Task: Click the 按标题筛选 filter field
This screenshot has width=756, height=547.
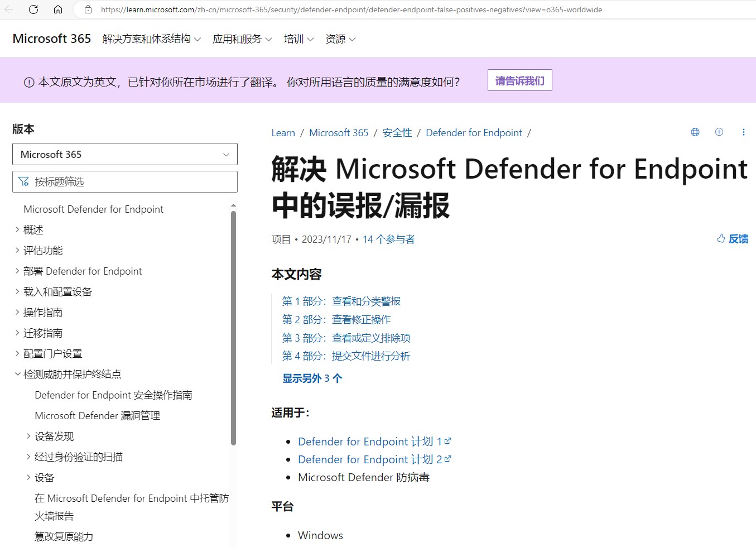Action: click(x=125, y=181)
